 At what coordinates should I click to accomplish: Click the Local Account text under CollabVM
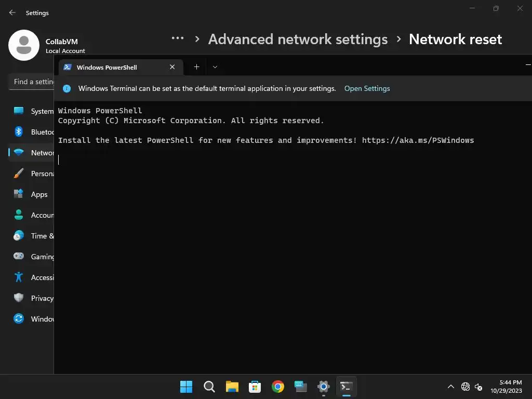[65, 51]
